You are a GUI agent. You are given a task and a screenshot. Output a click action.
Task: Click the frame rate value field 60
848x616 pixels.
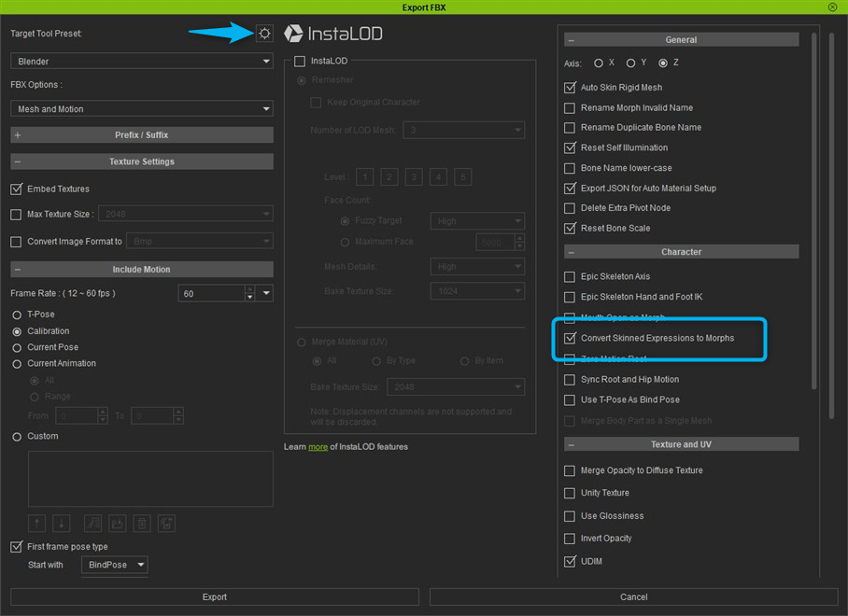[211, 293]
